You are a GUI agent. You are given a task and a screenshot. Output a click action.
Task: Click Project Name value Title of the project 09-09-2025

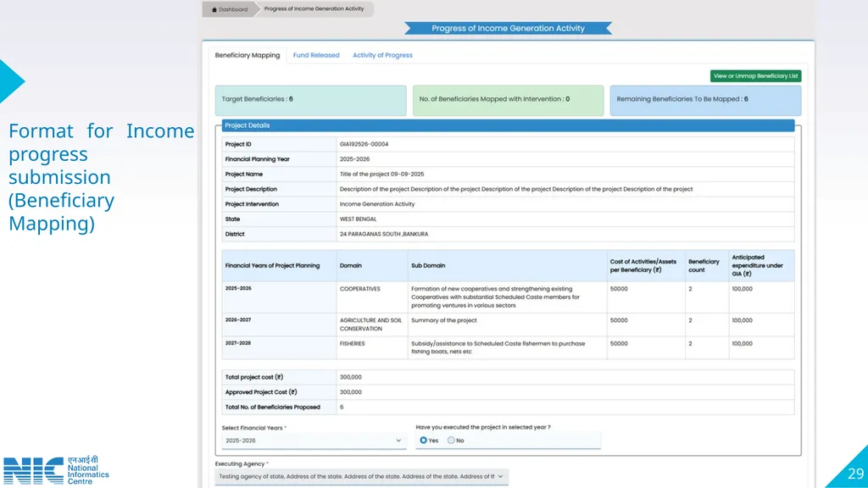[x=381, y=175]
